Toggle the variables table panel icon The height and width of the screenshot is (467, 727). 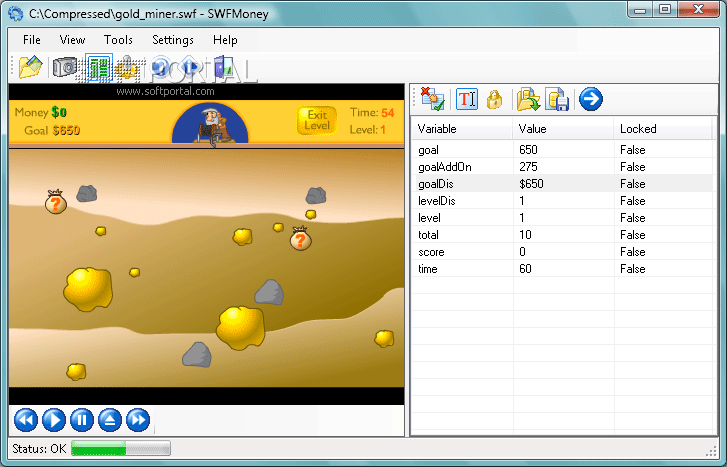click(98, 68)
